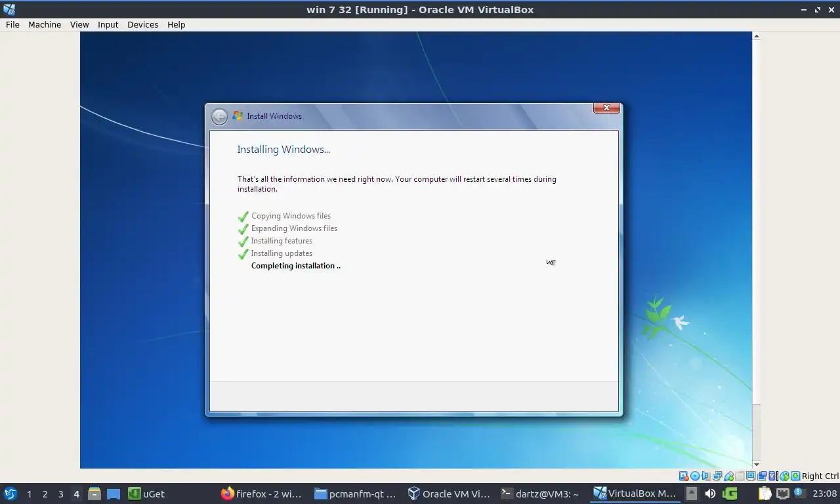Screen dimensions: 840x504
Task: Close the Install Windows dialog
Action: 606,108
